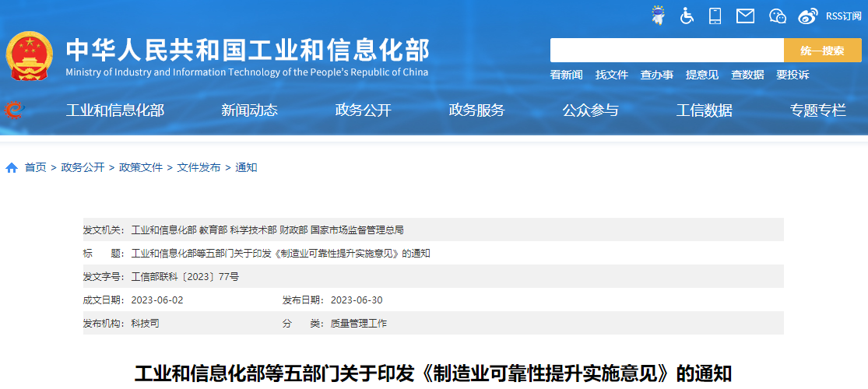
Task: Click the 要投诉 quick link
Action: [x=792, y=75]
